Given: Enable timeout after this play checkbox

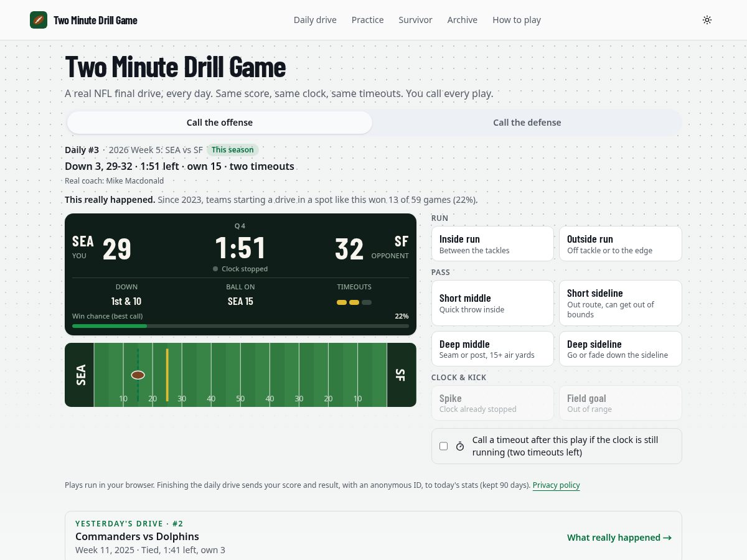Looking at the screenshot, I should point(443,446).
